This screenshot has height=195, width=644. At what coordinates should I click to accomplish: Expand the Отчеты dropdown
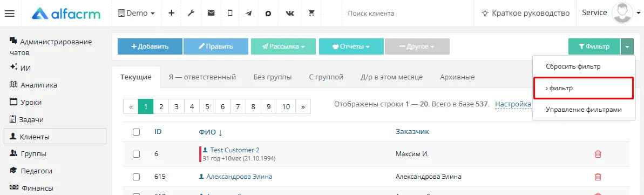point(351,46)
